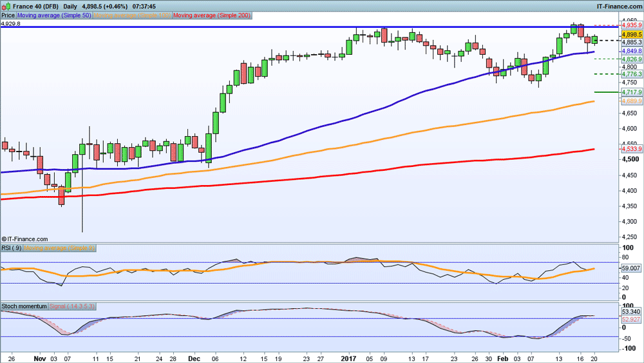Click the green 4,717.9 price tag
Image resolution: width=644 pixels, height=363 pixels.
pos(632,92)
